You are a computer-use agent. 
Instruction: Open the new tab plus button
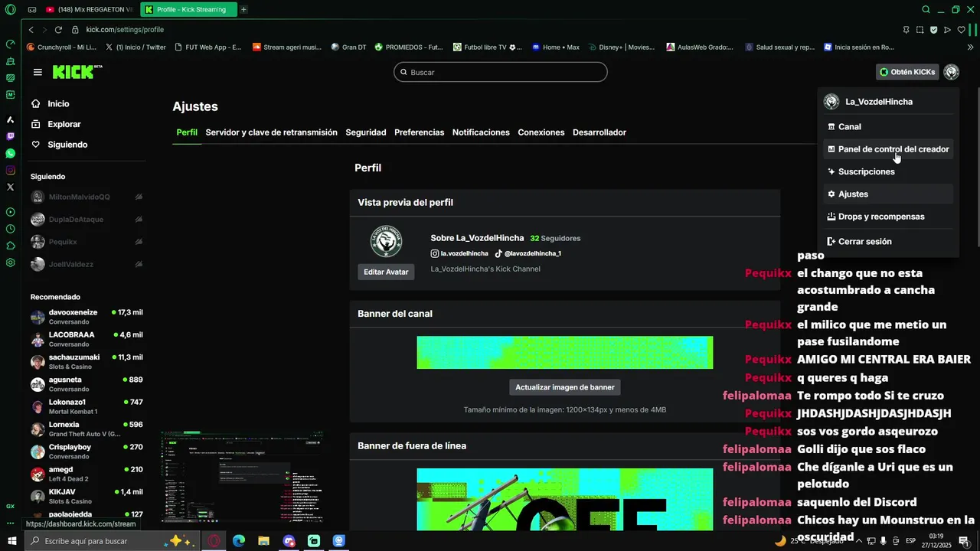(x=243, y=10)
